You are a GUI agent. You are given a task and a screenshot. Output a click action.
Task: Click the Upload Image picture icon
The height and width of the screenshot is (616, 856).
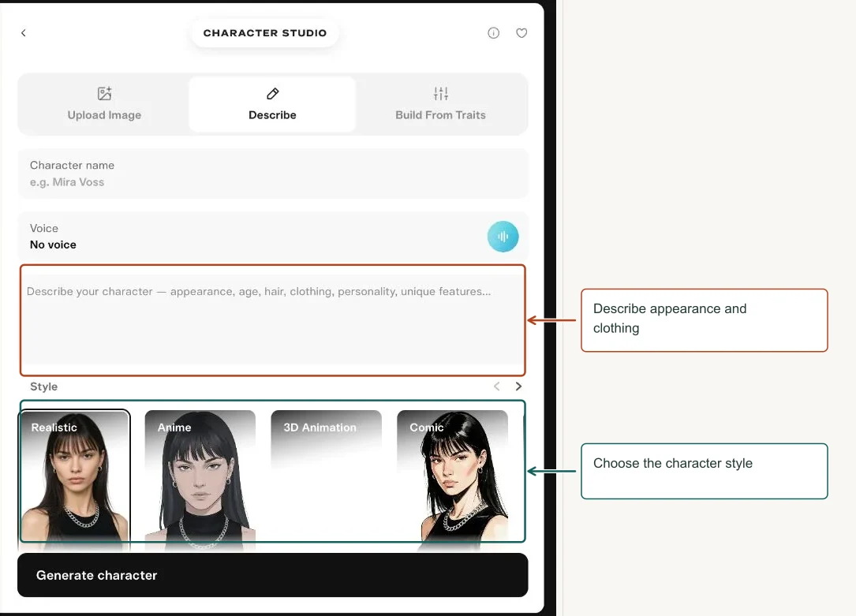pos(104,93)
